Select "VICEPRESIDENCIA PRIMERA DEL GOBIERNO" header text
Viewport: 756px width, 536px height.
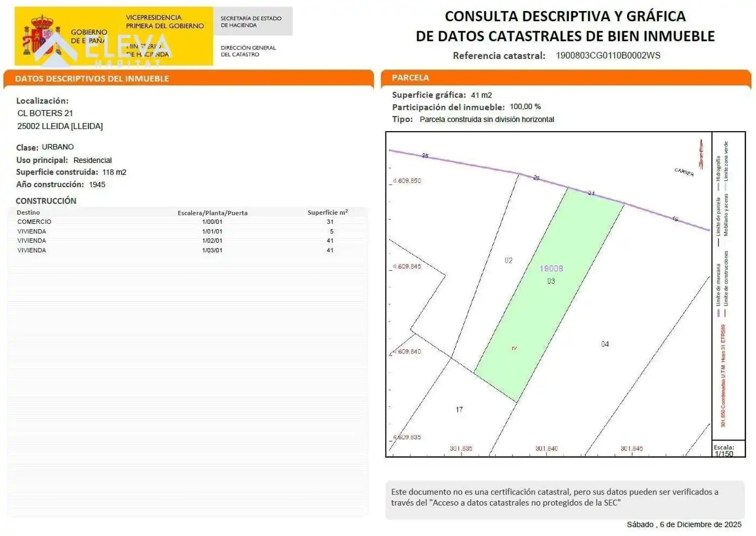pyautogui.click(x=165, y=22)
